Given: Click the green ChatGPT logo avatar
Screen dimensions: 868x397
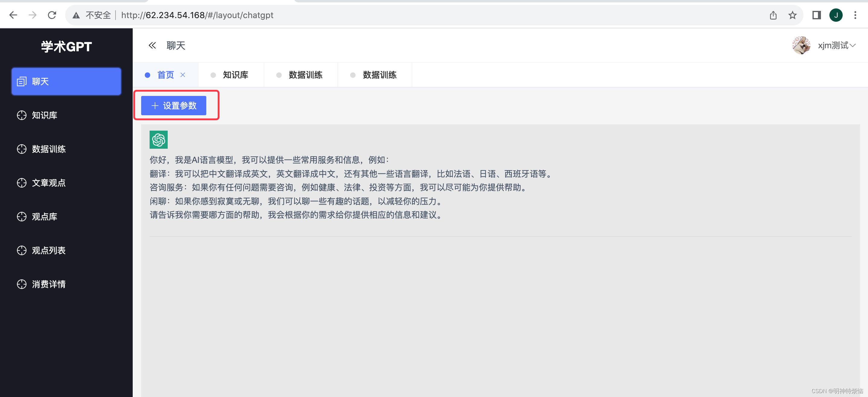Looking at the screenshot, I should [158, 139].
